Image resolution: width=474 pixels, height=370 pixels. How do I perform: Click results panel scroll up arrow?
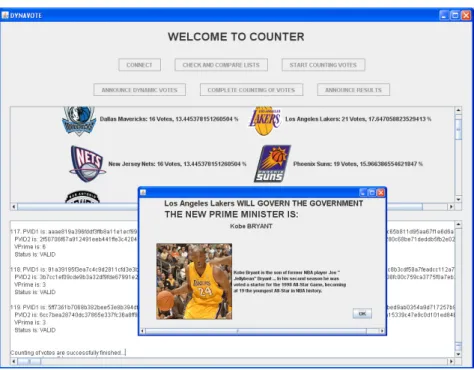[x=458, y=110]
